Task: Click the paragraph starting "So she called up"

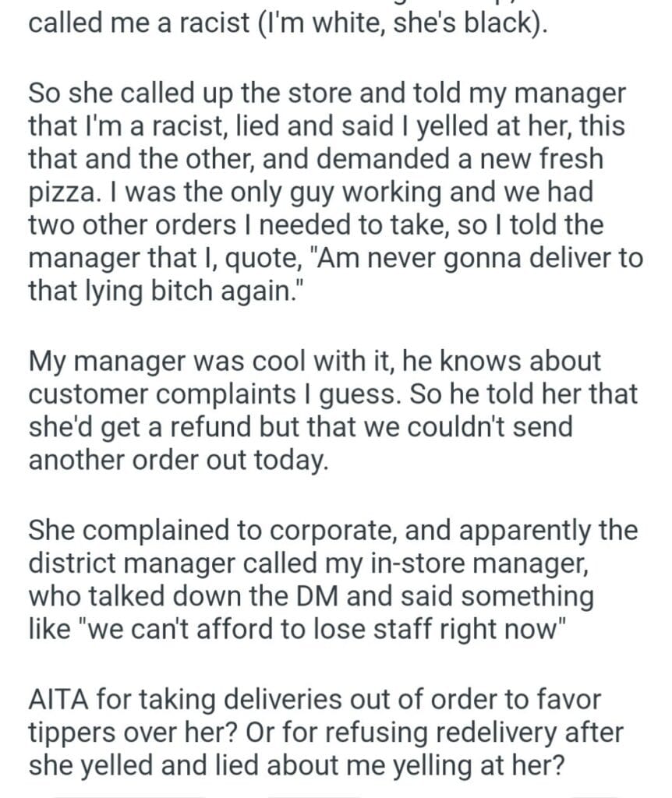Action: coord(335,192)
